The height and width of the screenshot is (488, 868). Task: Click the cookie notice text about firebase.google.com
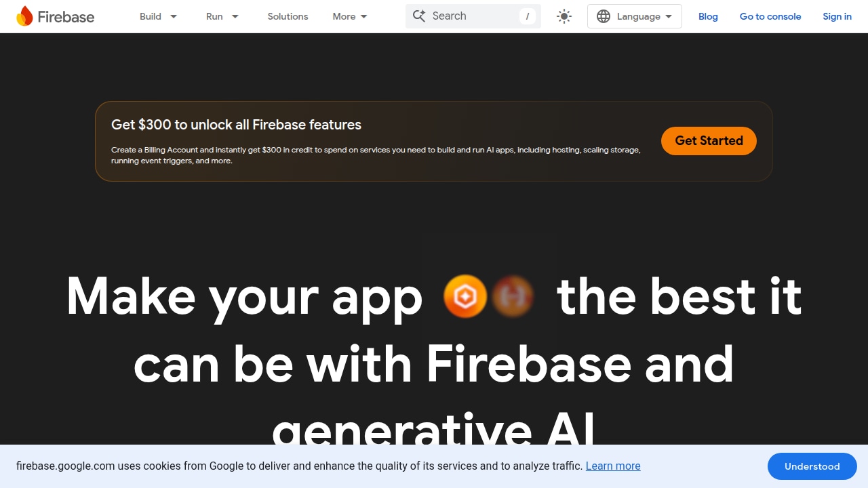tap(300, 466)
